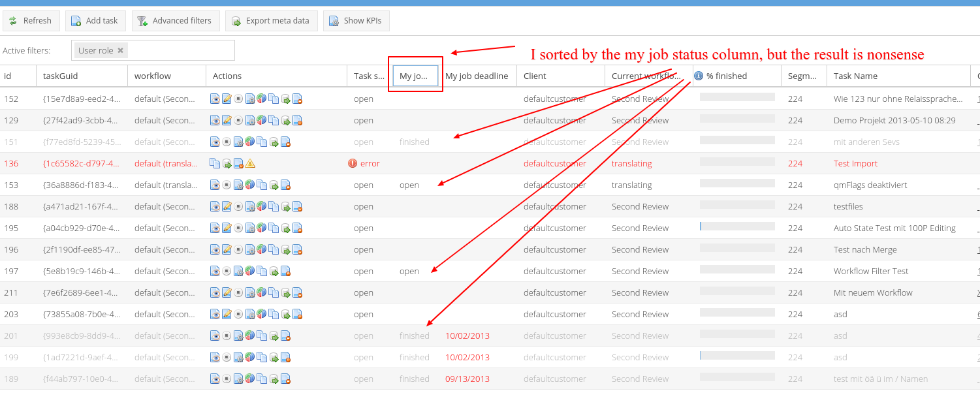This screenshot has width=980, height=406.
Task: Click the Refresh button
Action: 31,21
